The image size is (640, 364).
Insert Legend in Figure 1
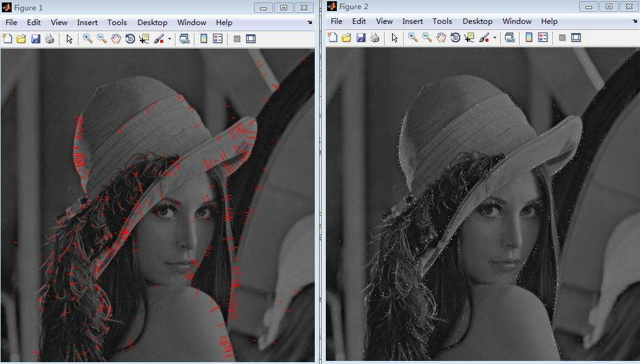pos(218,39)
